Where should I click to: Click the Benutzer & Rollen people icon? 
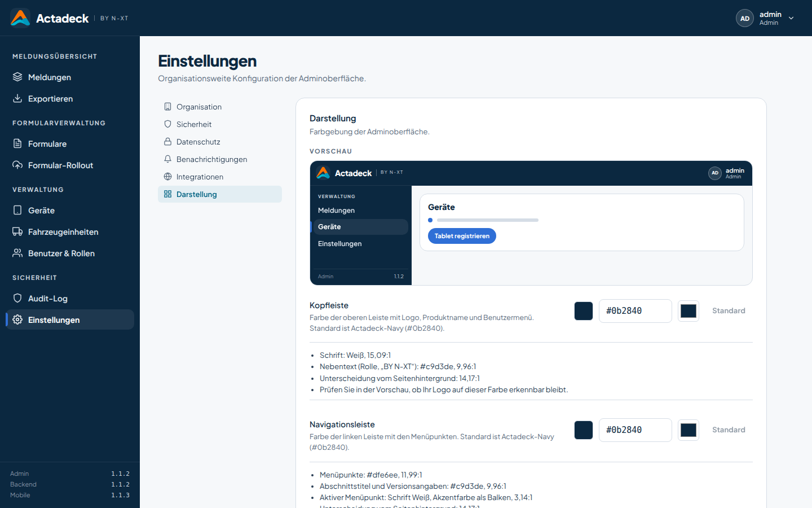pyautogui.click(x=17, y=253)
